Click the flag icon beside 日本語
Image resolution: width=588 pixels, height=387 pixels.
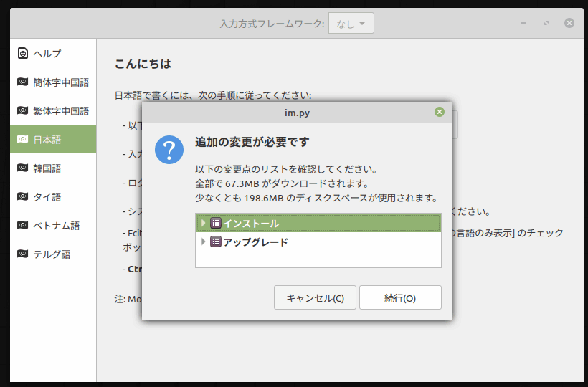click(x=22, y=139)
